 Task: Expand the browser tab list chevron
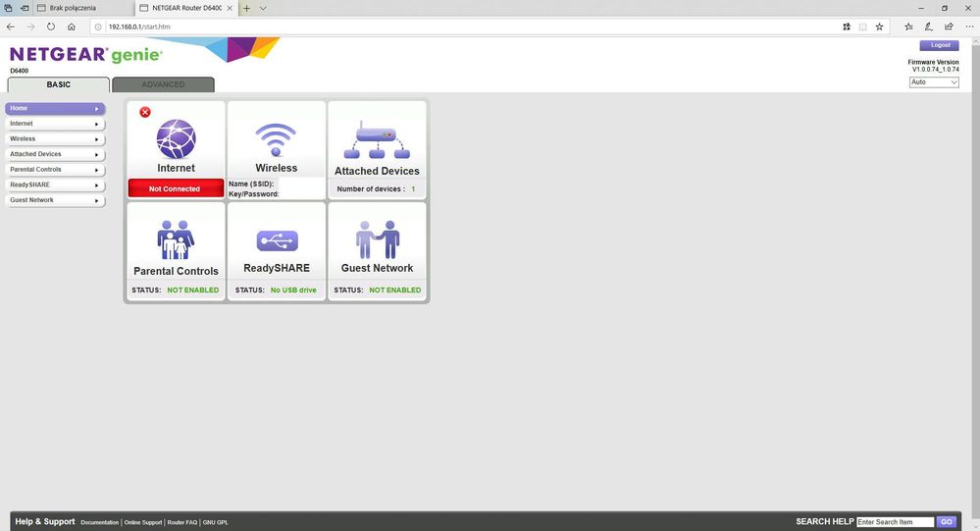click(x=263, y=8)
